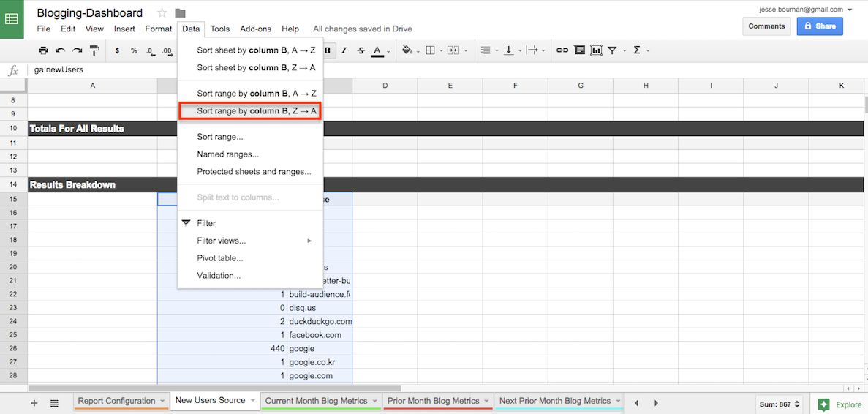Toggle italic formatting
This screenshot has width=868, height=414.
[x=344, y=50]
